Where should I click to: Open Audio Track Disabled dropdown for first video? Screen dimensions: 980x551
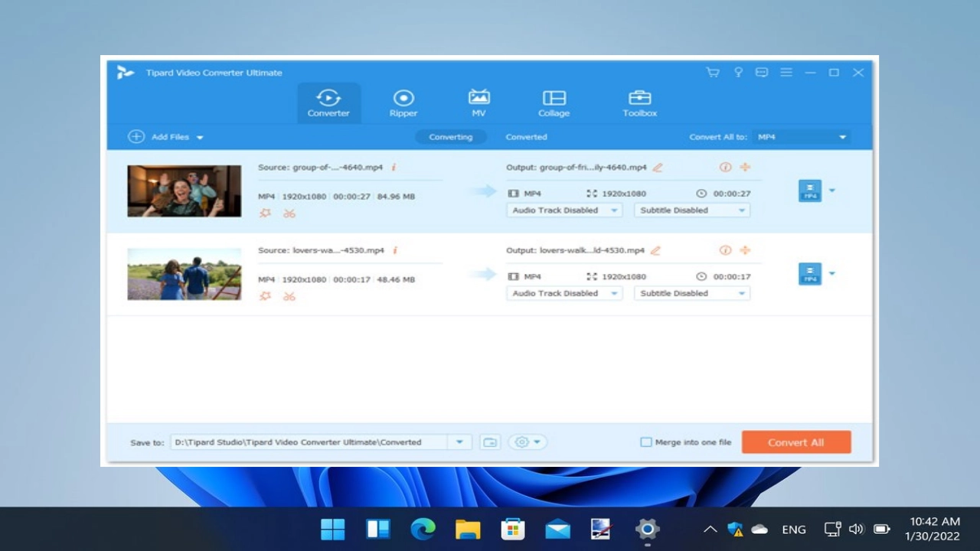564,210
